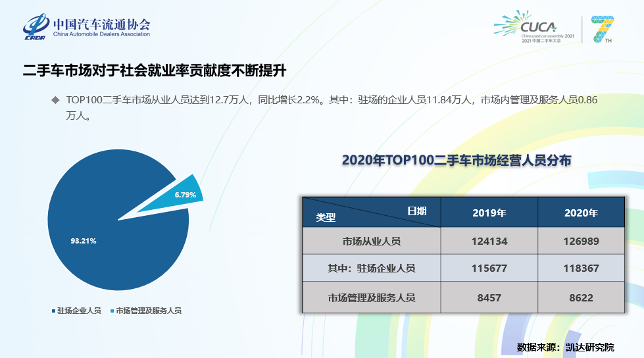Click the 6.79% data label
644x358 pixels.
tap(186, 195)
